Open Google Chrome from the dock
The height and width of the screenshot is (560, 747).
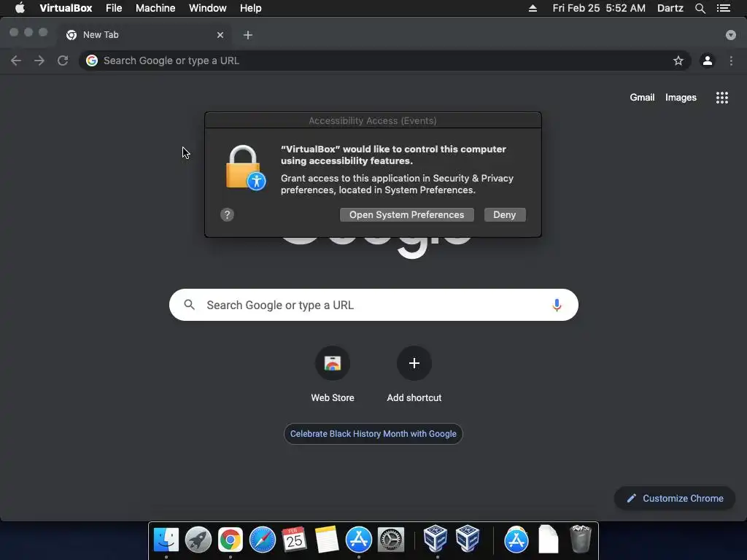click(x=230, y=540)
